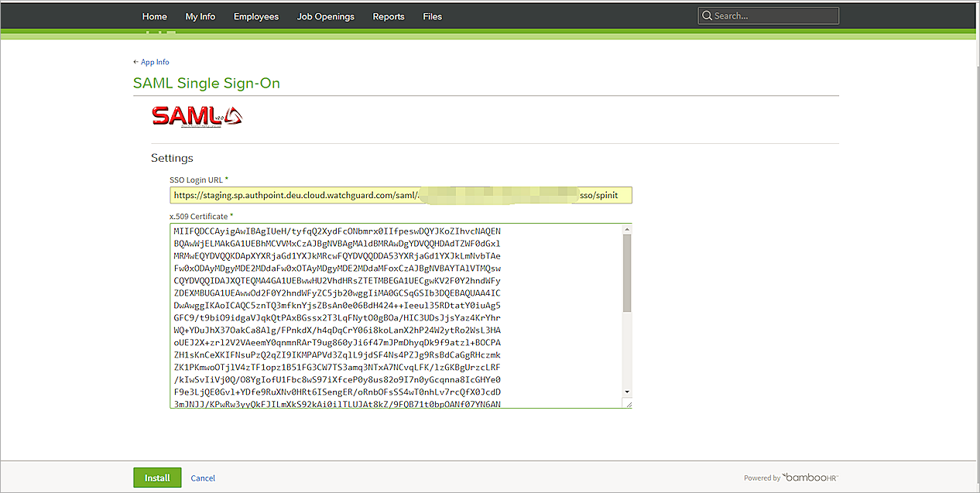The height and width of the screenshot is (493, 980).
Task: Open the Files page
Action: (433, 16)
